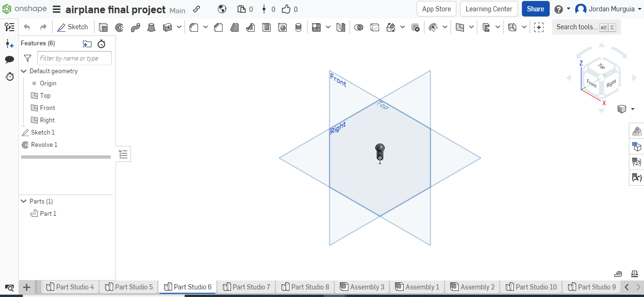Select the Sweep tool

pyautogui.click(x=135, y=27)
